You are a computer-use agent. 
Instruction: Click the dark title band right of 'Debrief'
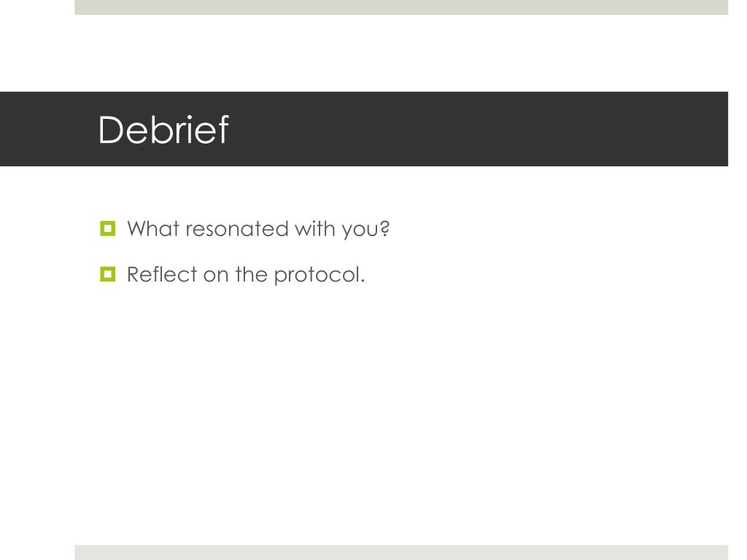476,129
